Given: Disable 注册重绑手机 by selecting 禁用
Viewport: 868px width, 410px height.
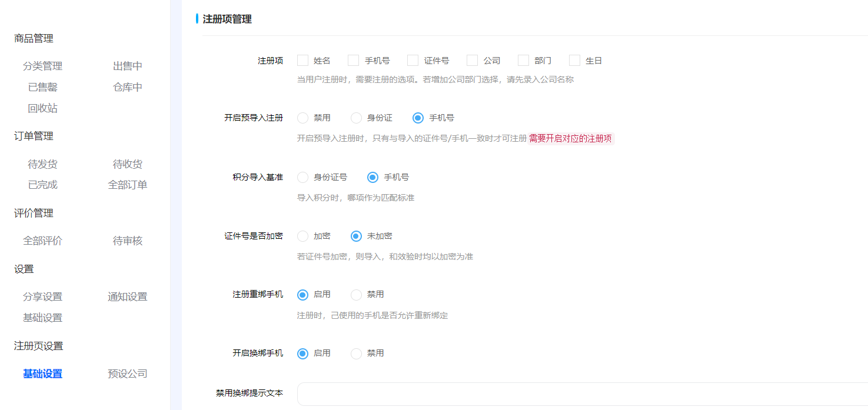Looking at the screenshot, I should (356, 295).
